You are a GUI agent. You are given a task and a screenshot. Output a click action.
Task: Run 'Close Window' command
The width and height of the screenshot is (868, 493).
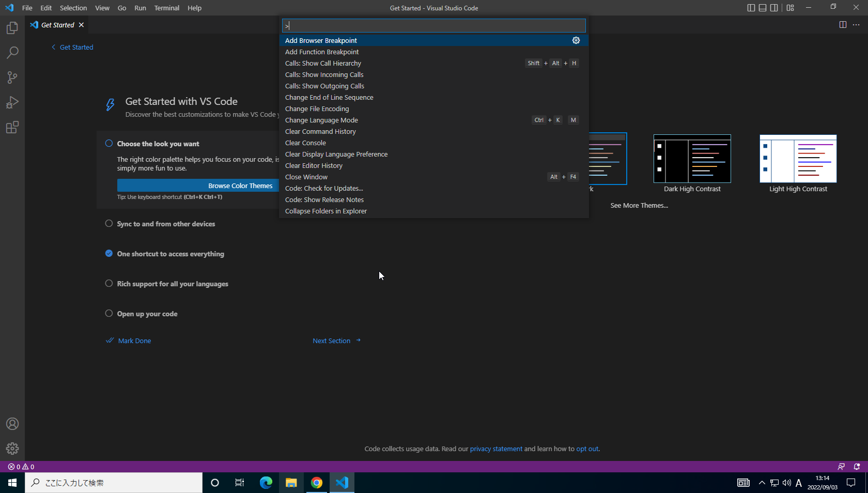pos(434,177)
